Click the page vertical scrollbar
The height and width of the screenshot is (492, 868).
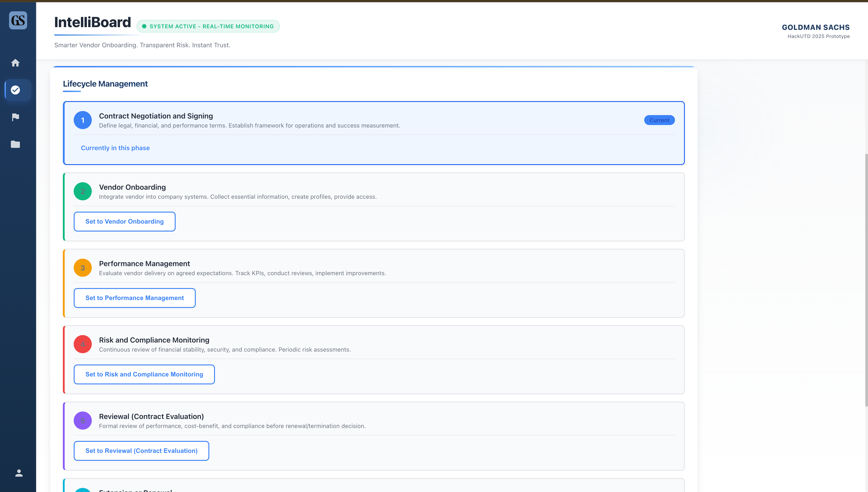pos(866,280)
